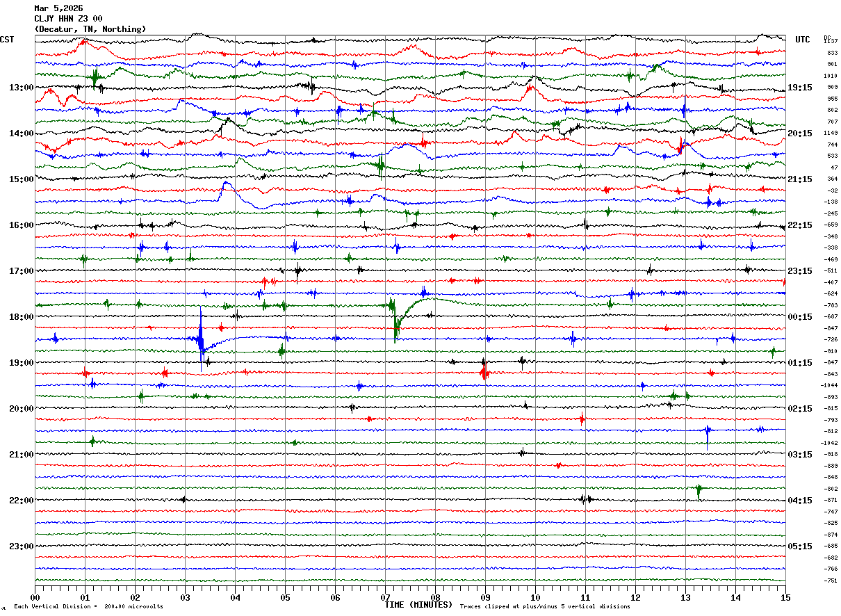841x616 pixels.
Task: Click the 05:15 UTC time label
Action: pyautogui.click(x=800, y=546)
